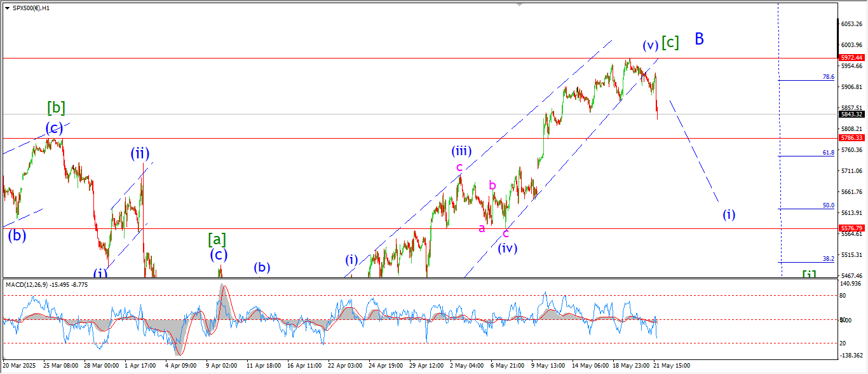Select the blue (ii) wave label
This screenshot has height=374, width=868.
click(140, 153)
